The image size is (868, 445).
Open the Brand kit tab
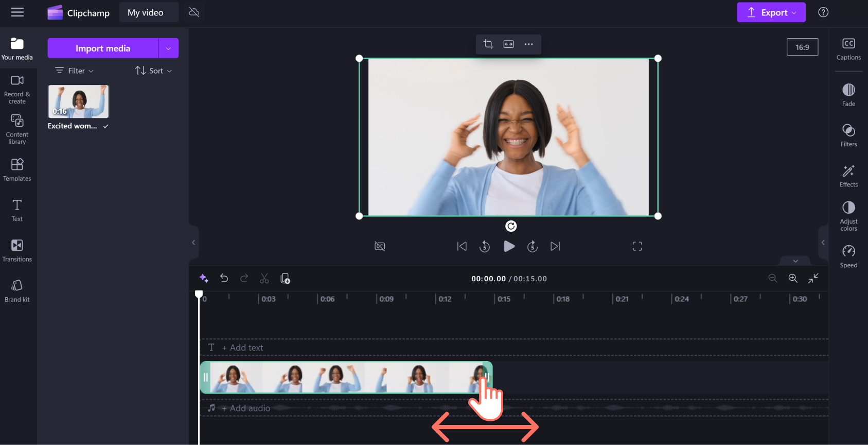coord(17,290)
